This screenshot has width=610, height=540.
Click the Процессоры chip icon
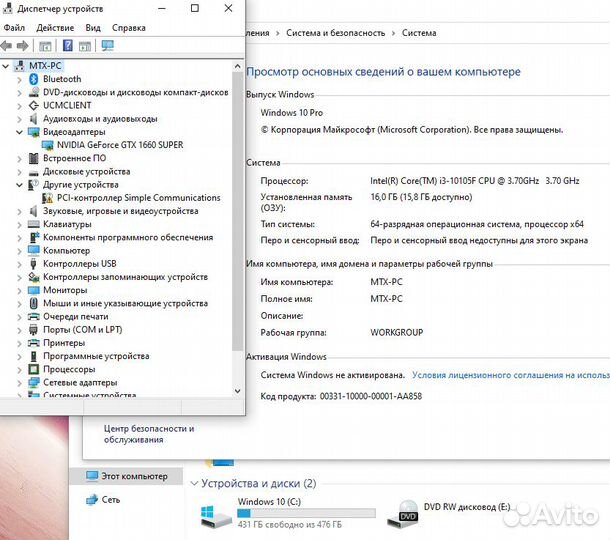point(34,369)
